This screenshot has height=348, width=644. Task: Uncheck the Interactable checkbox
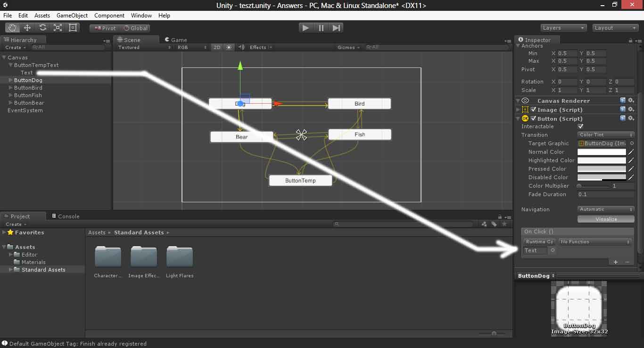[x=580, y=126]
